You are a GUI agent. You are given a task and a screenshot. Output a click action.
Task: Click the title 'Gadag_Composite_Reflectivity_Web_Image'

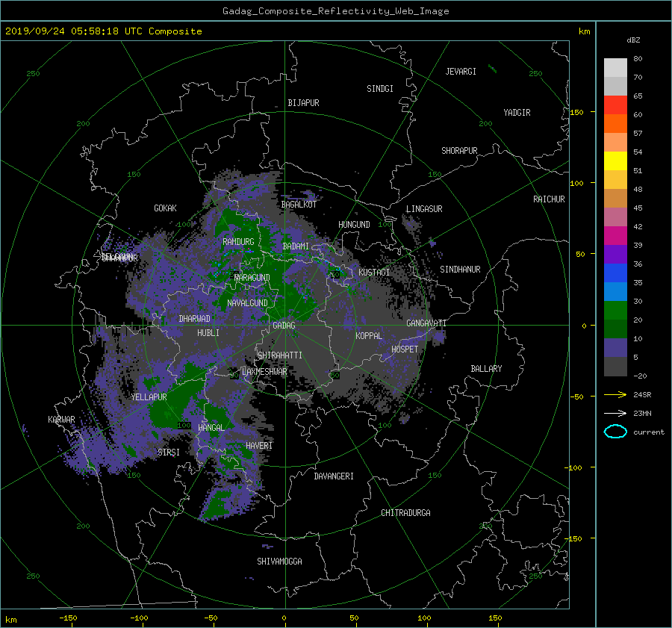(335, 11)
